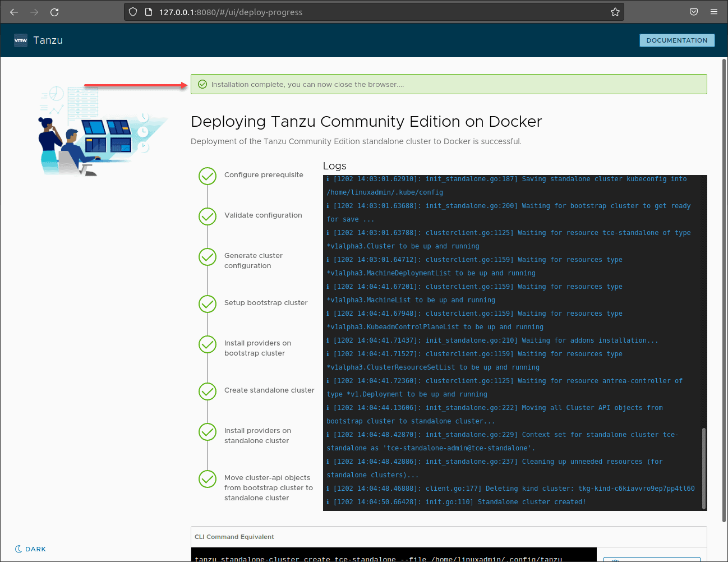The height and width of the screenshot is (562, 728).
Task: Click the address bar URL field
Action: 373,12
